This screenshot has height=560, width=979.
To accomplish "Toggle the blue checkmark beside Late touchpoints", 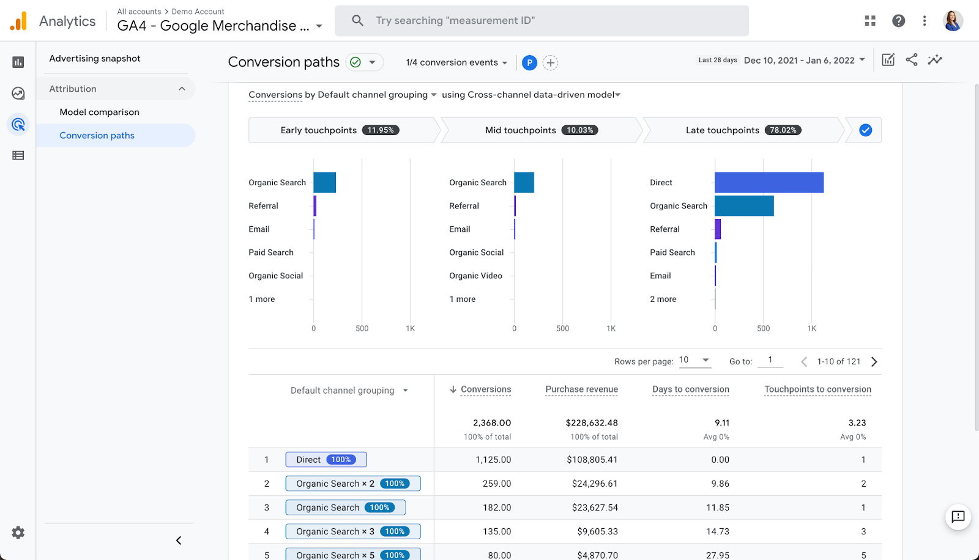I will tap(865, 130).
